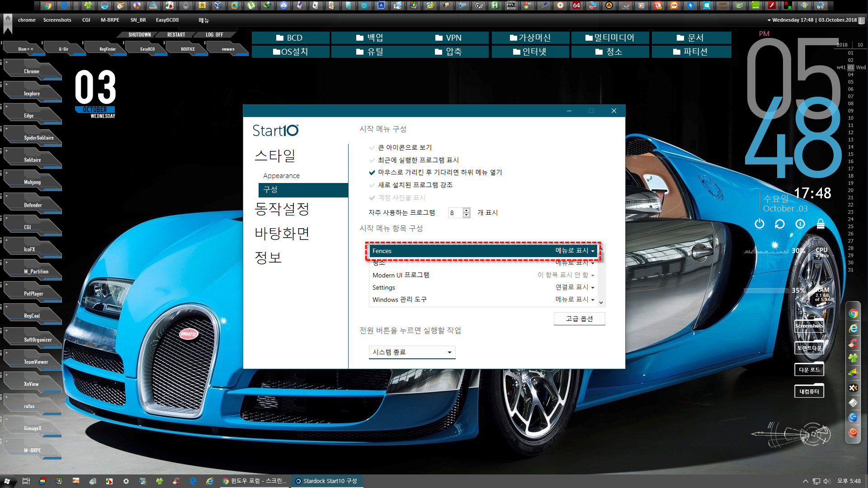Open the 멀티미디어 folder button
The height and width of the screenshot is (488, 868).
pyautogui.click(x=610, y=38)
